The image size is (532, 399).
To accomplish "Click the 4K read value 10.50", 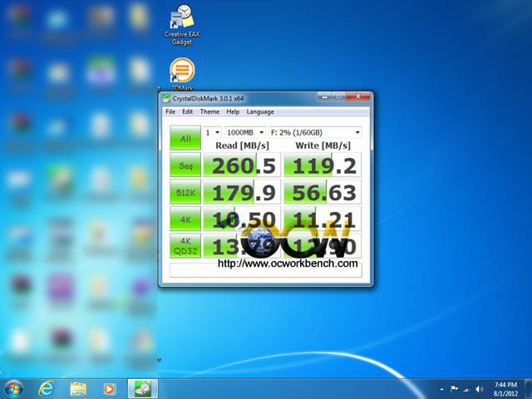I will [x=242, y=219].
